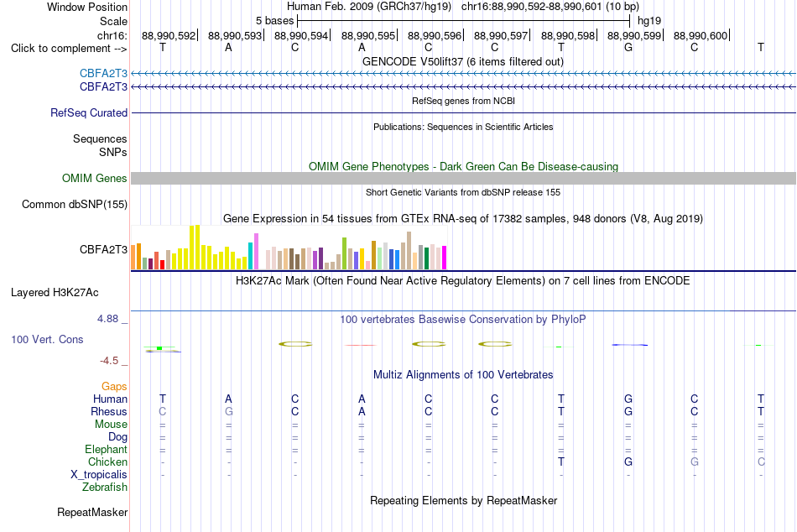Click the 'Click to complement -->' label
Image resolution: width=797 pixels, height=532 pixels.
click(x=69, y=49)
